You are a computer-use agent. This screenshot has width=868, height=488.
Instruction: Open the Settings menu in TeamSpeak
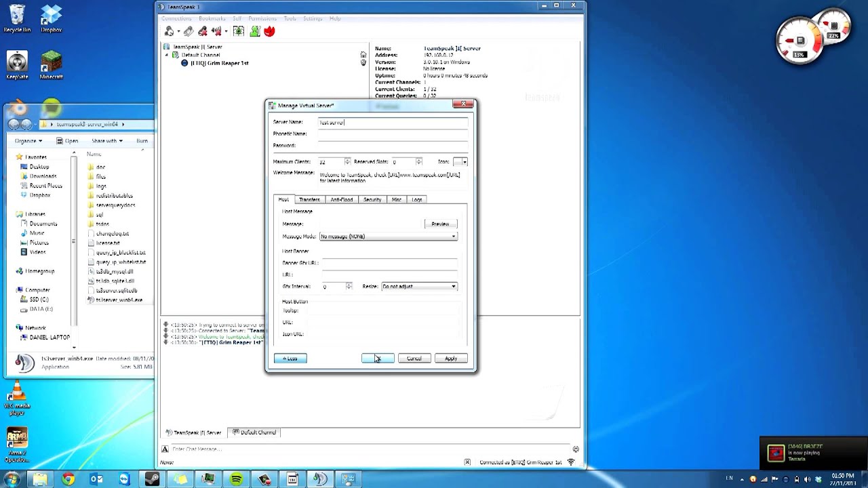(x=313, y=18)
